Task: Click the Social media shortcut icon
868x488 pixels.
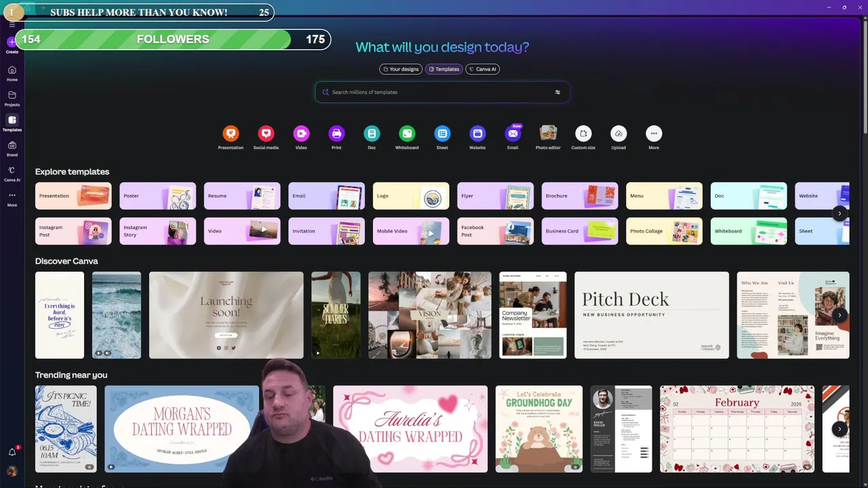Action: pos(266,134)
